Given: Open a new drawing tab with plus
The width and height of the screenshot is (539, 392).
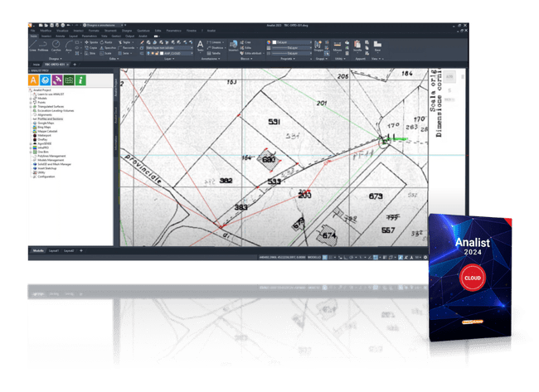Looking at the screenshot, I should 75,65.
